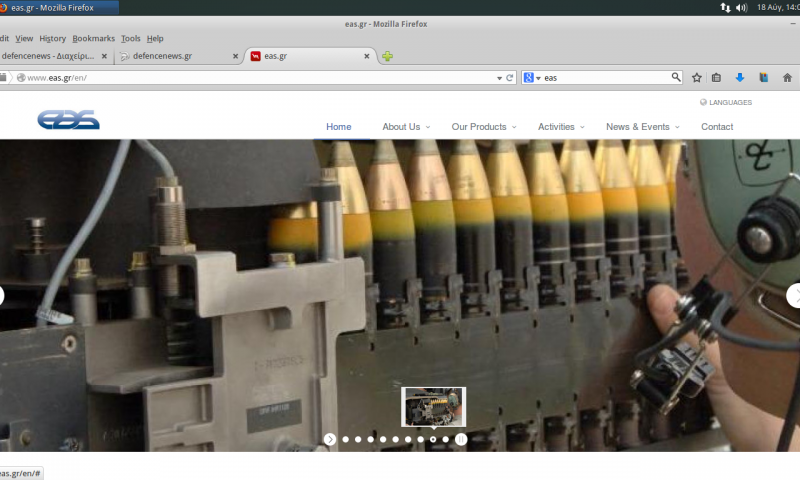
Task: Reload the page with the refresh icon
Action: (x=509, y=77)
